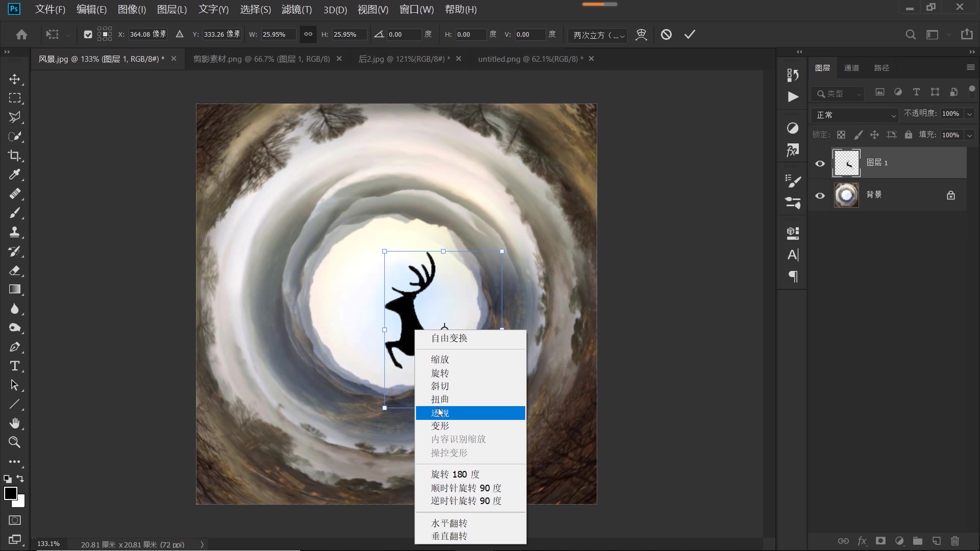Click 水平翻转 in the context menu
Image resolution: width=980 pixels, height=551 pixels.
(449, 523)
